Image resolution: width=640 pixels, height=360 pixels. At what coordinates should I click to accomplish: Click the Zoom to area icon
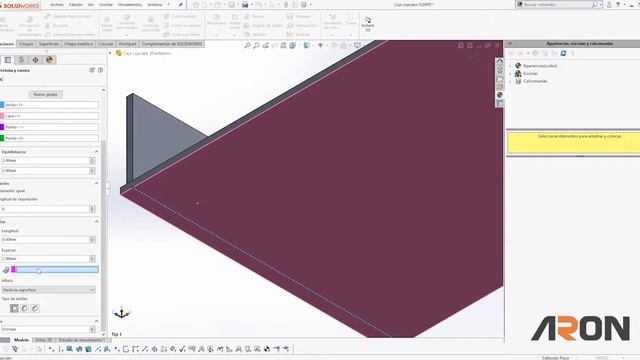click(256, 45)
